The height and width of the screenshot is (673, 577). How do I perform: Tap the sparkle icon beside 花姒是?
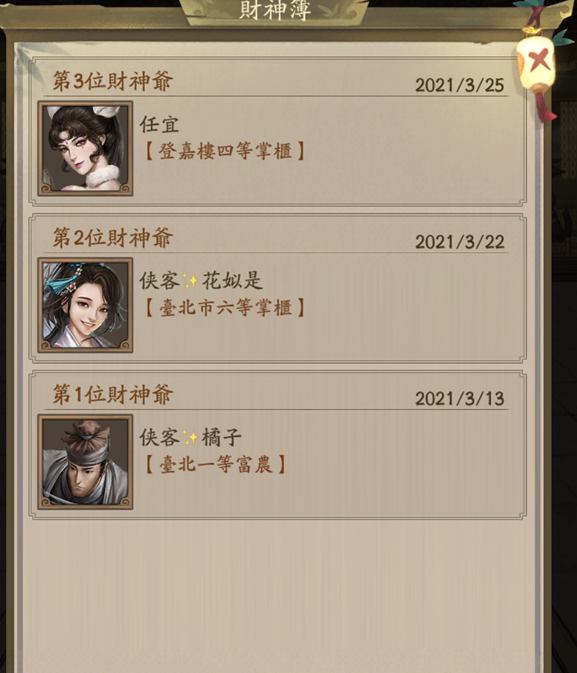click(190, 281)
